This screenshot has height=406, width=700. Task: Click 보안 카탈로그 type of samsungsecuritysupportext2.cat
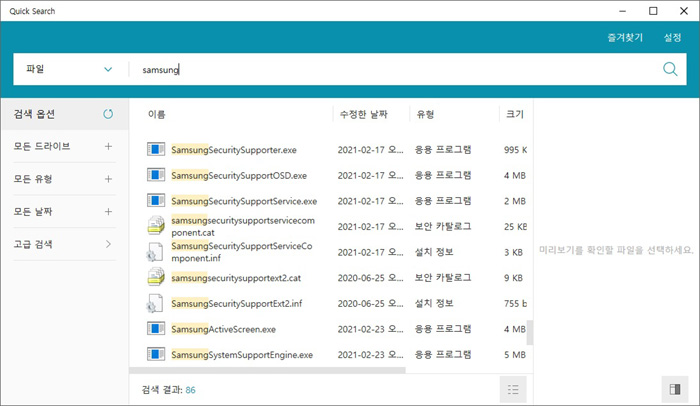(443, 278)
